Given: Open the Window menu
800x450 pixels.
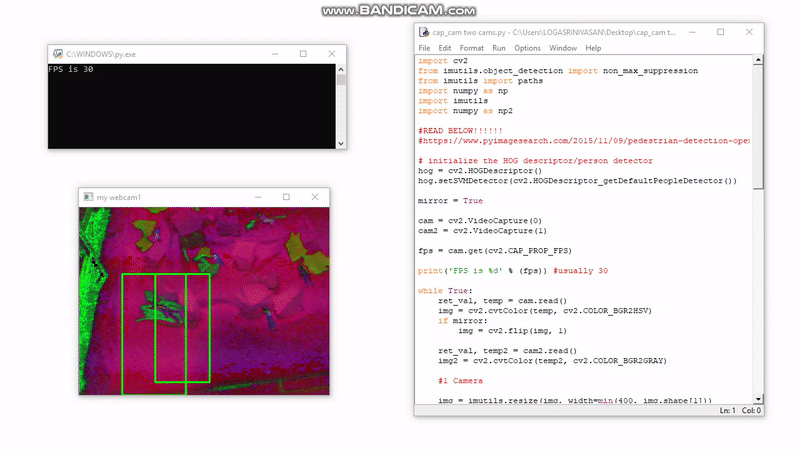Looking at the screenshot, I should 562,48.
